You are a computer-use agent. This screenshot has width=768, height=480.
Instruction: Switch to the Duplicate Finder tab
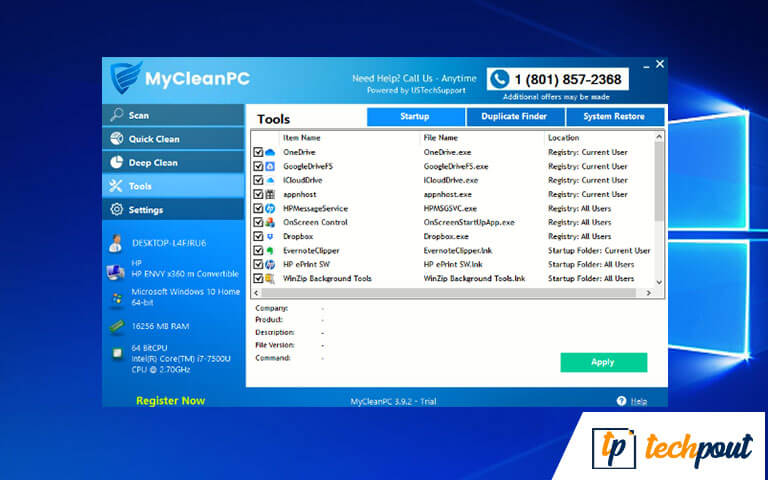(x=514, y=117)
